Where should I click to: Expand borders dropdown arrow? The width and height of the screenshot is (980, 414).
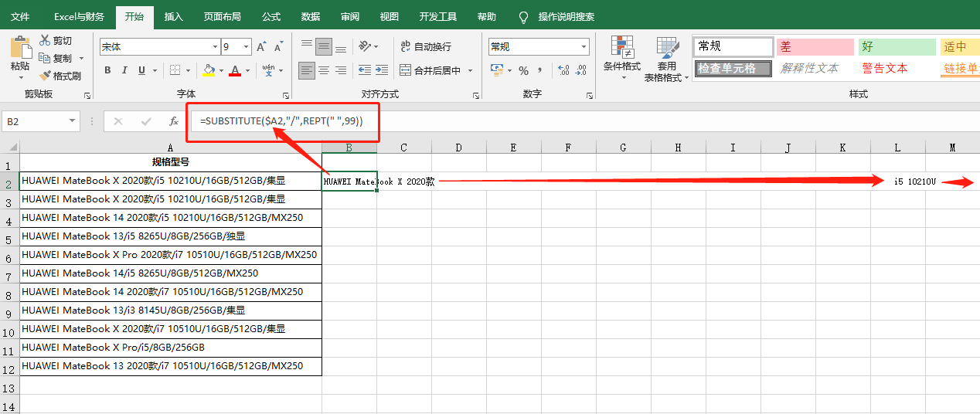tap(189, 70)
